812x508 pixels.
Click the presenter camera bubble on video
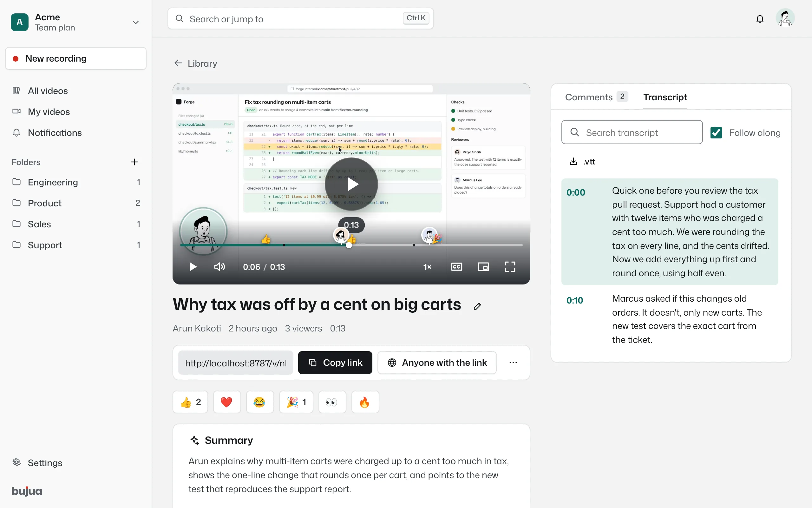pos(203,231)
